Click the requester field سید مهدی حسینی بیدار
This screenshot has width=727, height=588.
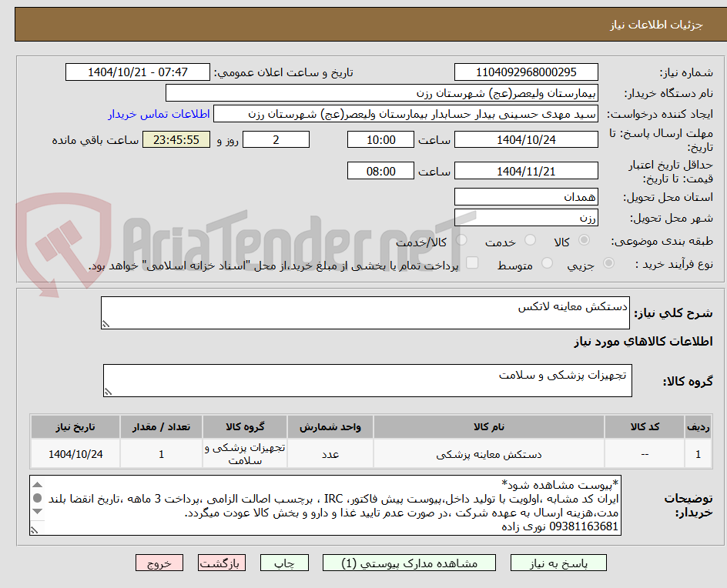tap(406, 114)
